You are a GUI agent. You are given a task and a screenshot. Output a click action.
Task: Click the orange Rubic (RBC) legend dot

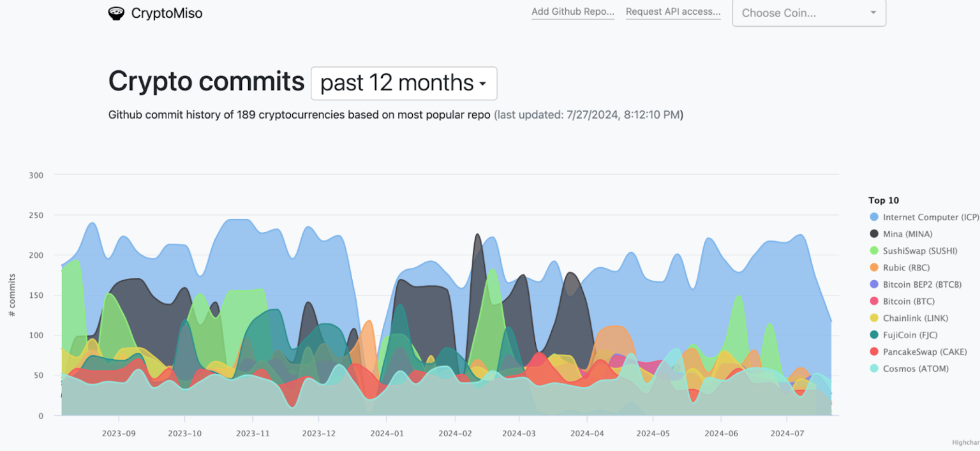pyautogui.click(x=873, y=267)
